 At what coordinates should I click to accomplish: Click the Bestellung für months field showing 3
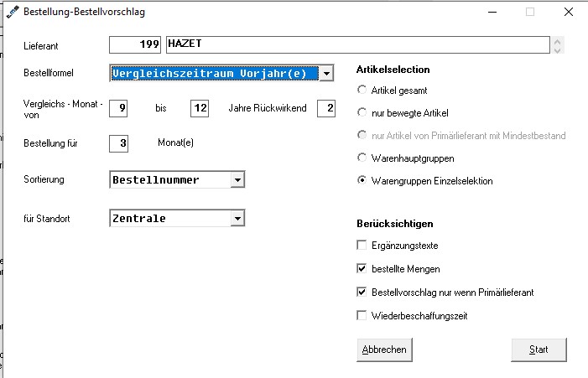click(x=118, y=143)
